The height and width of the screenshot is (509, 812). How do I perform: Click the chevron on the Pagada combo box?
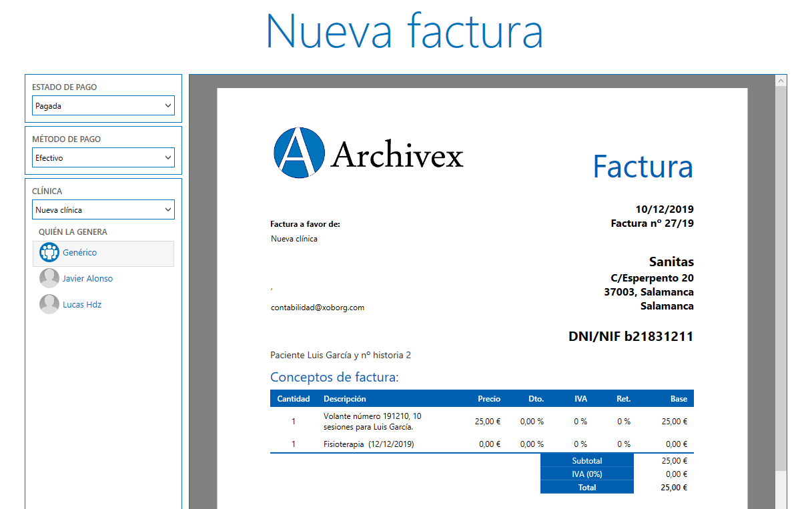click(x=167, y=105)
